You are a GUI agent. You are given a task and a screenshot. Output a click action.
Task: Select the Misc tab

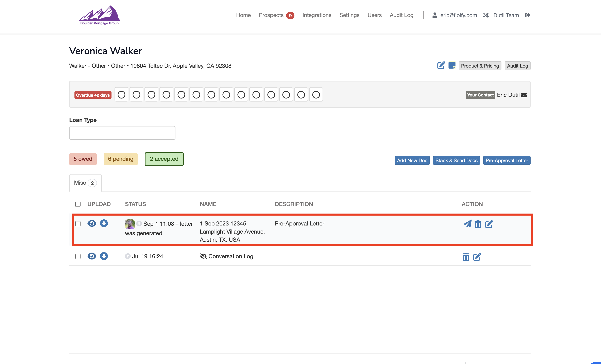coord(85,183)
